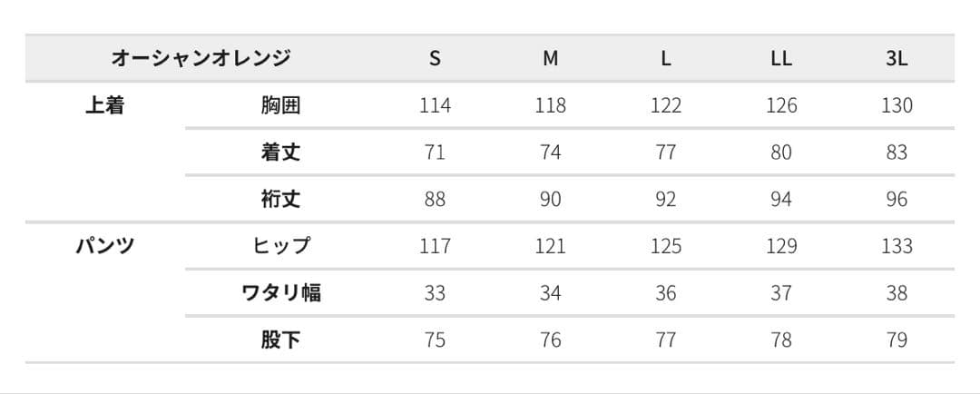
Task: Click the 胸囲 value 114 for size S
Action: click(x=435, y=105)
